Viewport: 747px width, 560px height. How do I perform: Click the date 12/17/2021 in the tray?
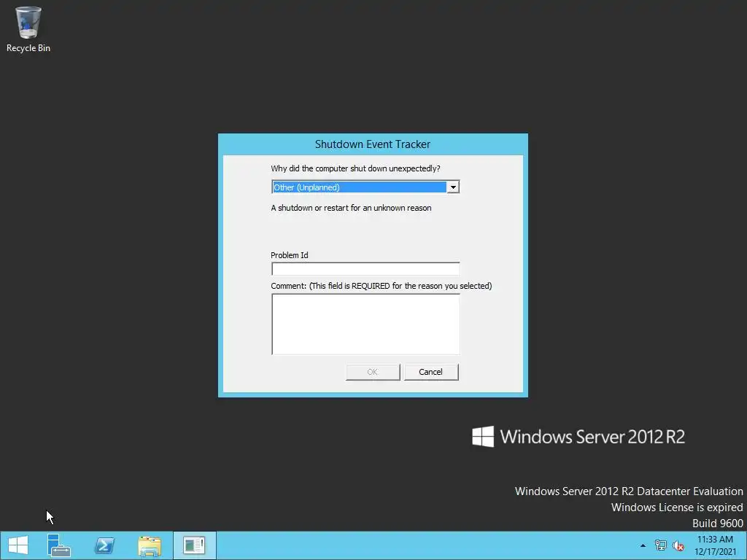click(715, 552)
